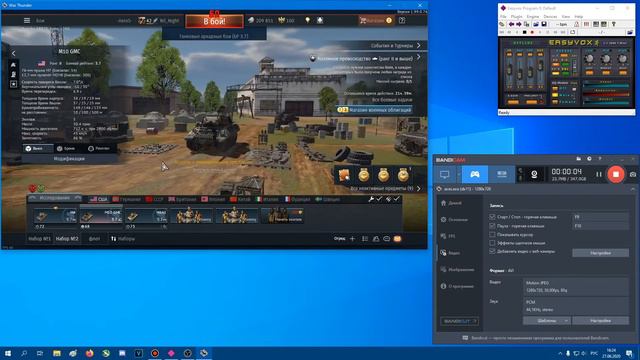
Task: Expand the battle task panel chevron
Action: click(419, 58)
